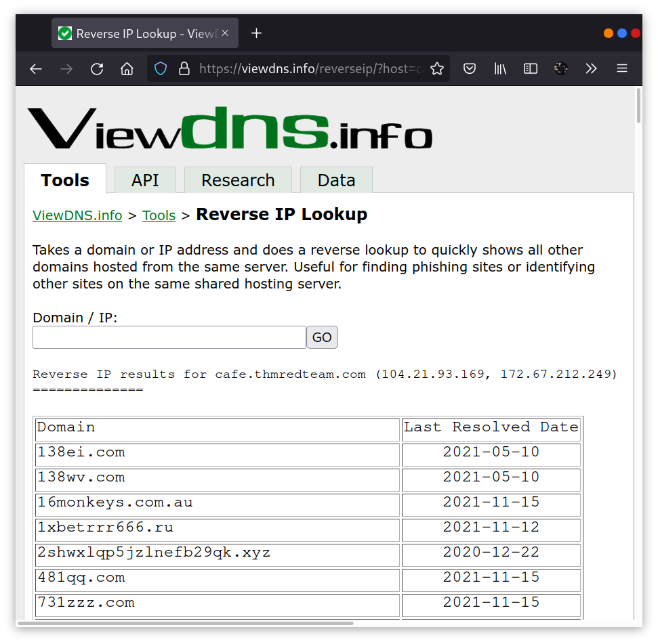Screen dimensions: 658x644
Task: Select the Reverse IP results heading text
Action: (325, 374)
